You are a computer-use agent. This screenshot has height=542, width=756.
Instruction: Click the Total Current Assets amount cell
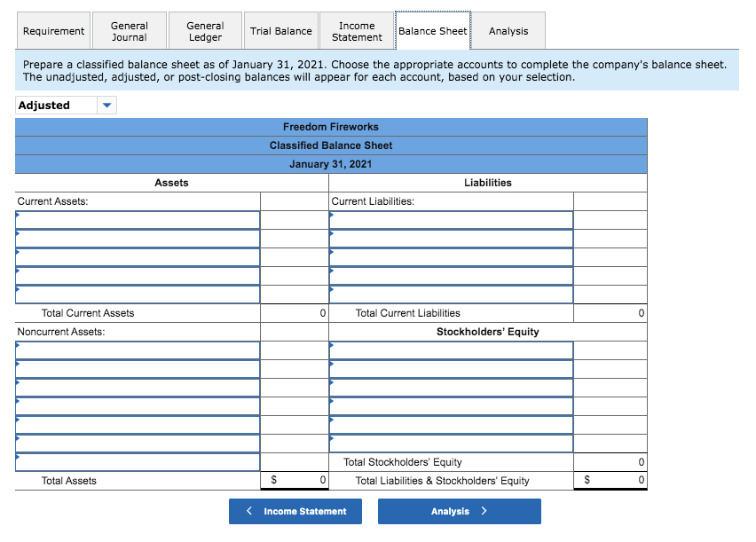[x=294, y=312]
